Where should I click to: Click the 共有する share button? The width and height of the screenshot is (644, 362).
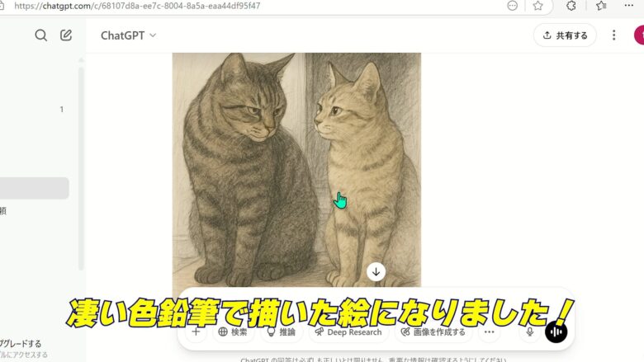coord(565,35)
